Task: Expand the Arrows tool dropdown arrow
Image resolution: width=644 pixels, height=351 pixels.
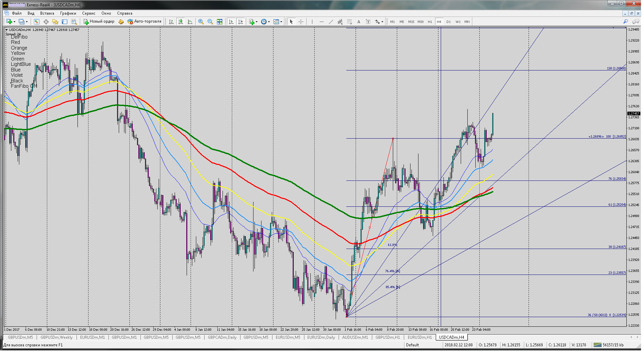Action: [382, 22]
